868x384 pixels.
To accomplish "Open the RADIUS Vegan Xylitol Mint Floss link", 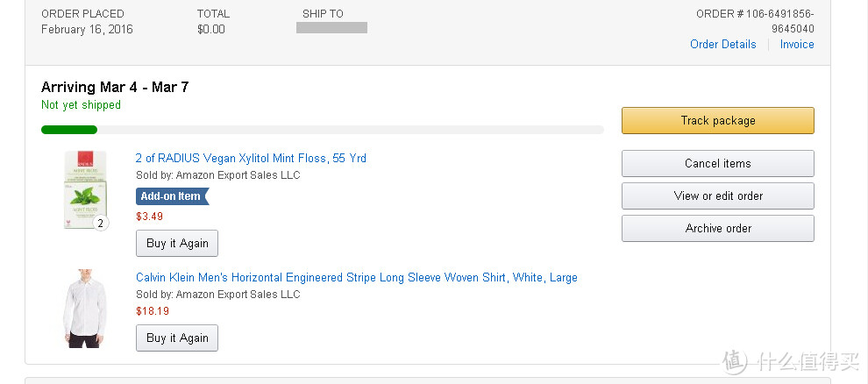I will (x=251, y=159).
